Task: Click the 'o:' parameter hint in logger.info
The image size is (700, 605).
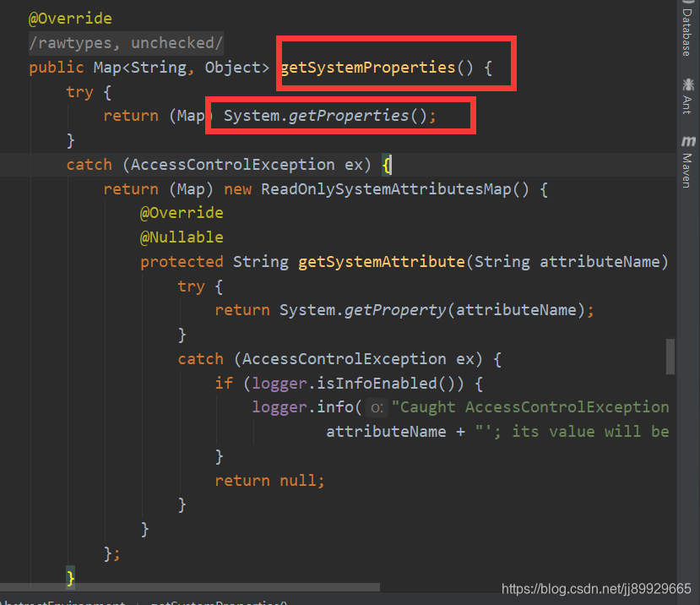Action: coord(377,407)
